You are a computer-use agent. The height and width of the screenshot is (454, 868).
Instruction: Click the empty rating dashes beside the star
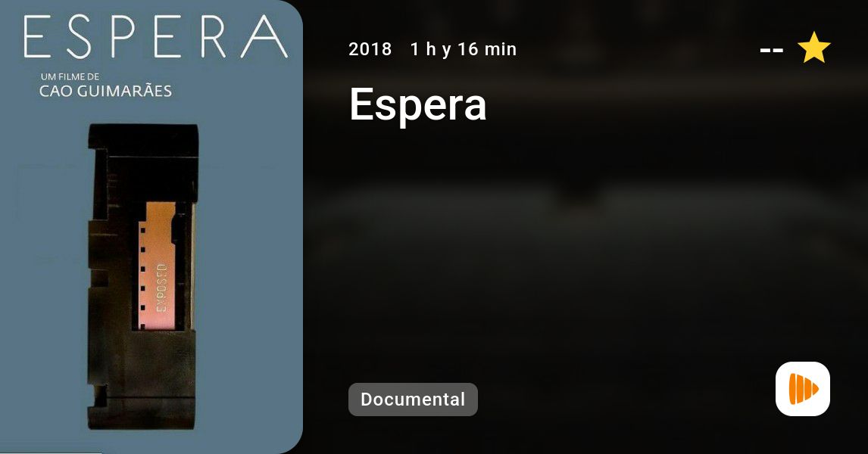pyautogui.click(x=771, y=51)
